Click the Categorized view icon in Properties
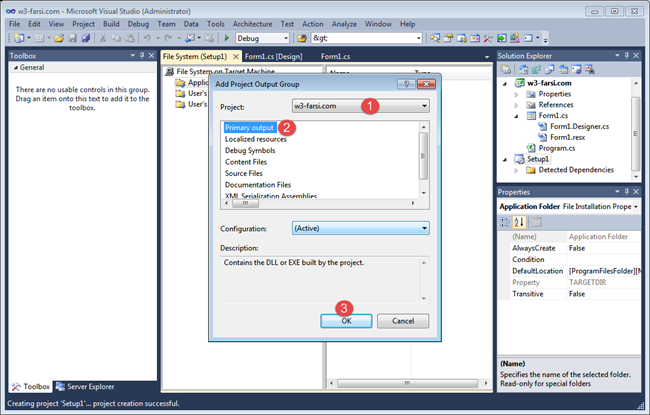 click(x=506, y=222)
